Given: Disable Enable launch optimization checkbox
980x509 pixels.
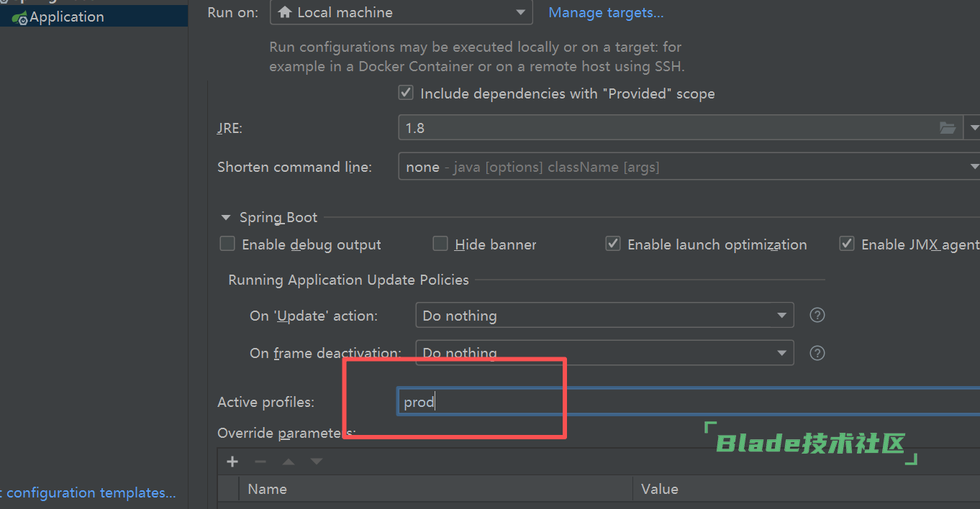Looking at the screenshot, I should pos(613,244).
